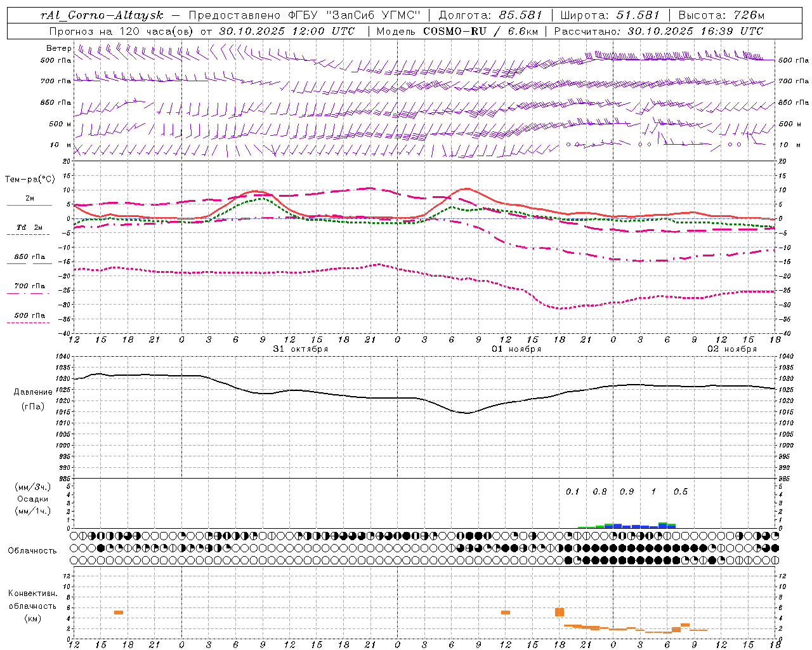Click the Td 2м legend entry
The image size is (812, 650).
tap(30, 227)
